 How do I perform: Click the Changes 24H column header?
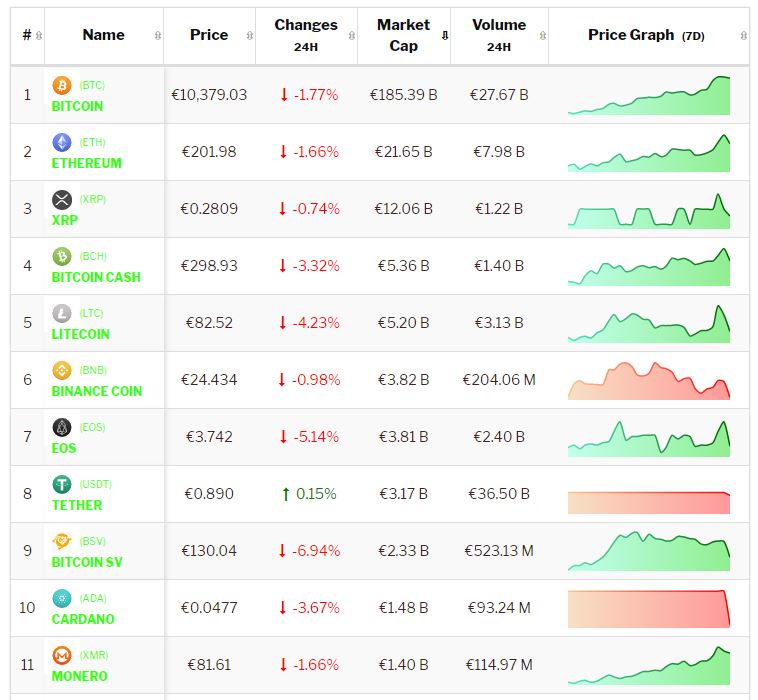(x=306, y=35)
